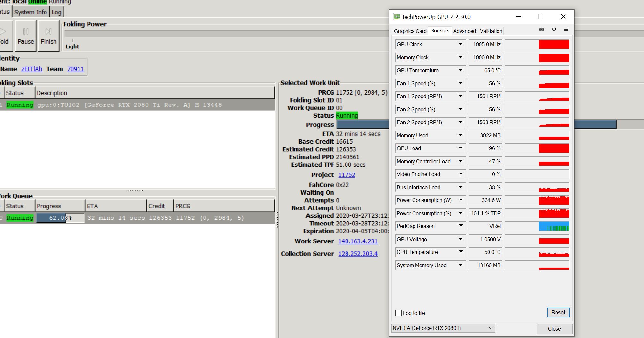This screenshot has height=338, width=644.
Task: Enable the Log to file checkbox
Action: (398, 313)
